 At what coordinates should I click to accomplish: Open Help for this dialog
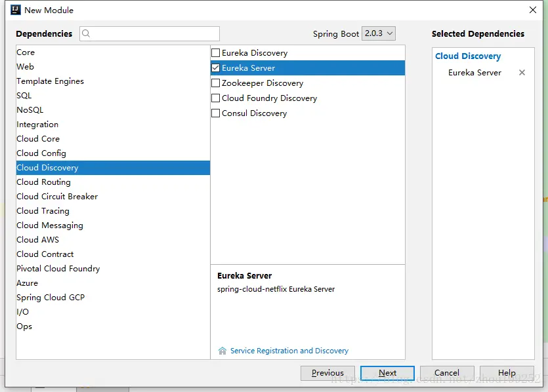tap(507, 373)
